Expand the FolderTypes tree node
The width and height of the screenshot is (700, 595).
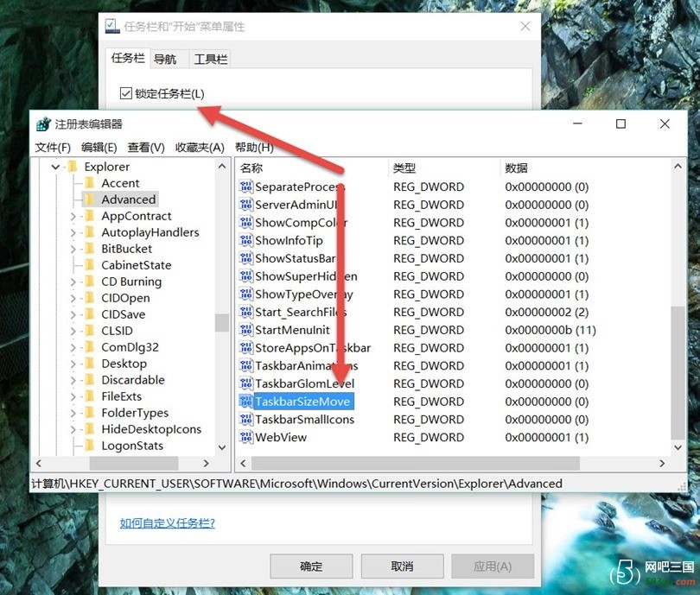click(73, 413)
